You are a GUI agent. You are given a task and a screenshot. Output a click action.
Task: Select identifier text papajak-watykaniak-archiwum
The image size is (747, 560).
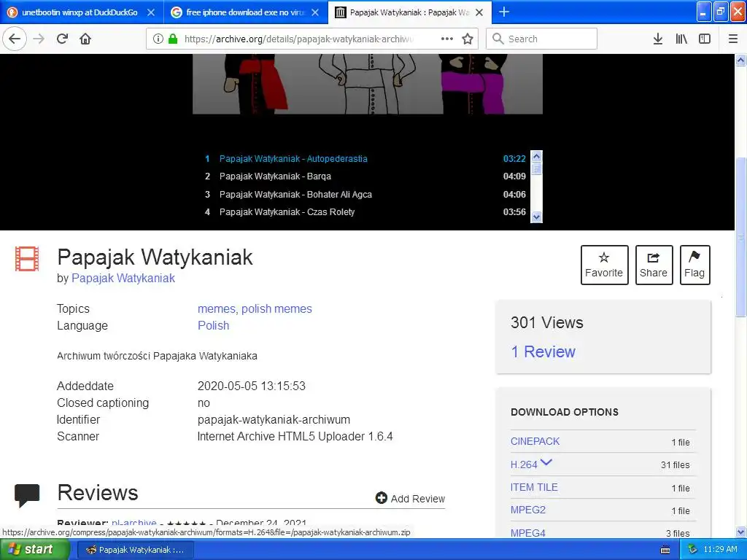tap(274, 419)
